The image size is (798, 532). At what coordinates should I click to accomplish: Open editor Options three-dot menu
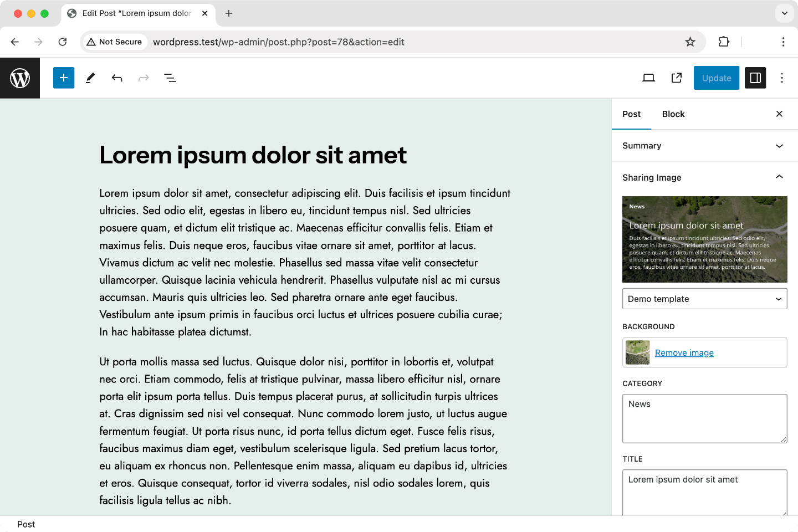pyautogui.click(x=782, y=78)
